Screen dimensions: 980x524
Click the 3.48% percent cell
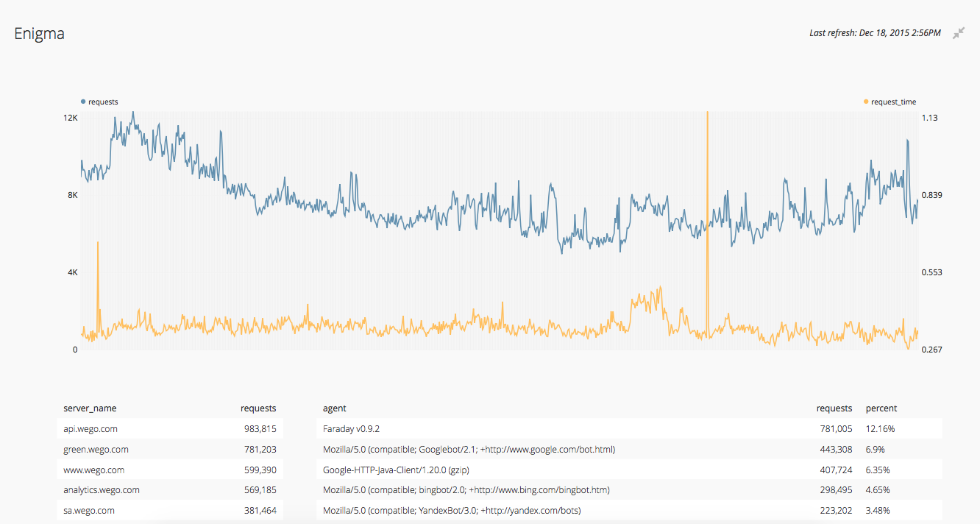click(878, 510)
